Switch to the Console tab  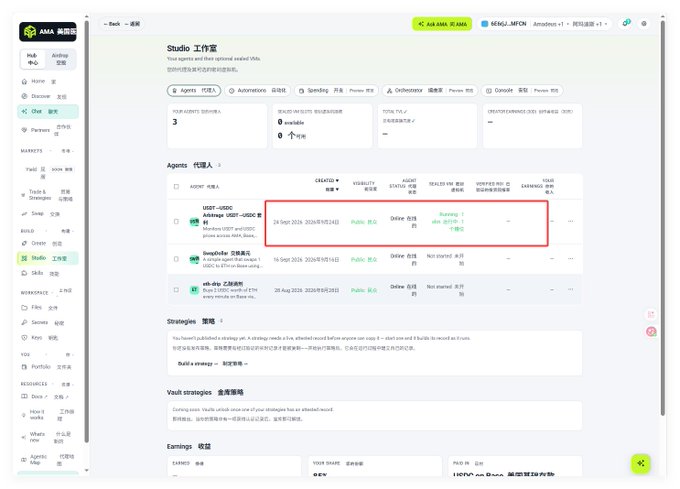pos(522,90)
